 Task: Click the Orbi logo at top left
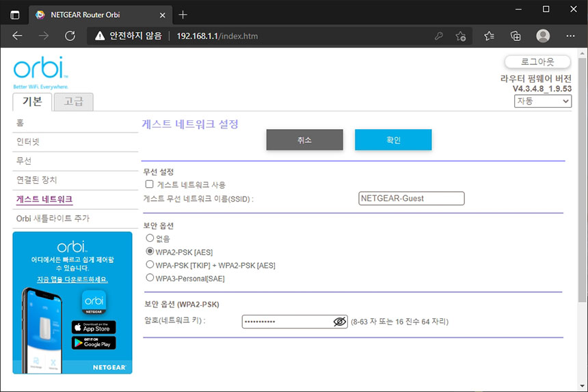click(x=40, y=72)
